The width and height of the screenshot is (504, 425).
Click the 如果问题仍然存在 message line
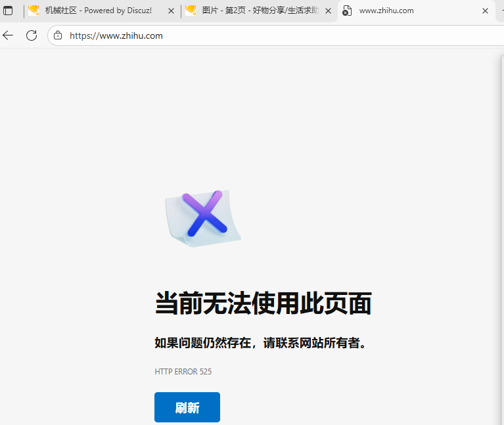tap(260, 343)
